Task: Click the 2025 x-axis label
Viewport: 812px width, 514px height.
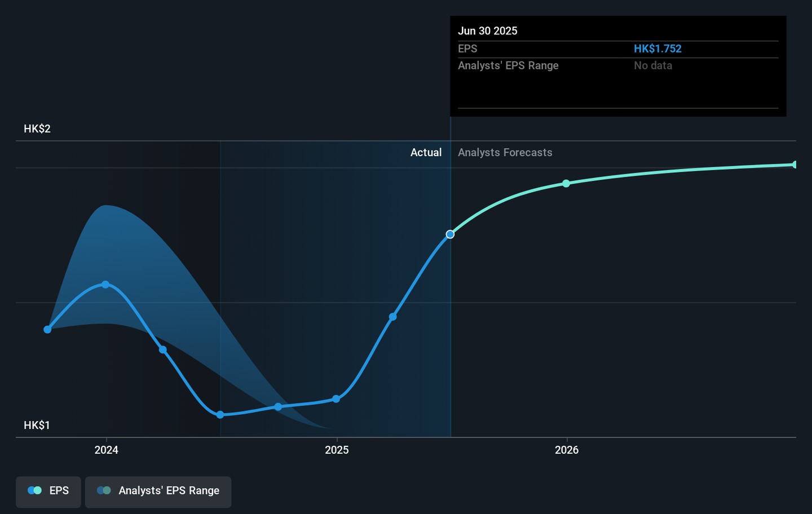Action: [337, 450]
